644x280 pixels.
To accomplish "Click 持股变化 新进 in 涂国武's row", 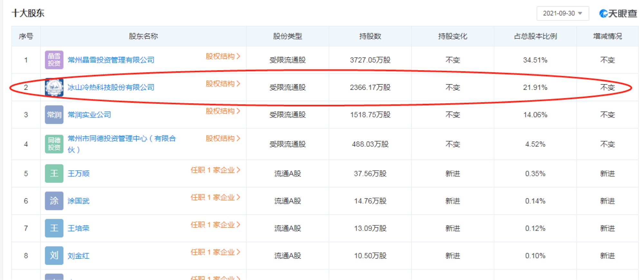I will 453,201.
